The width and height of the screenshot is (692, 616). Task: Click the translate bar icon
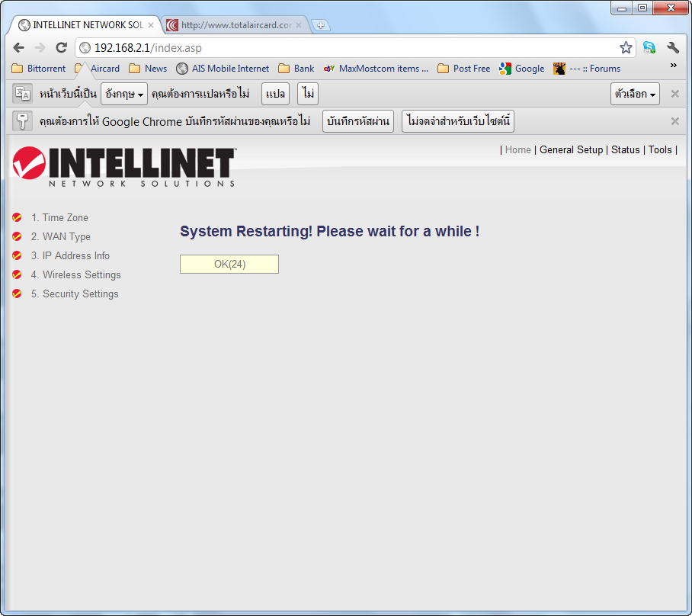click(x=22, y=94)
